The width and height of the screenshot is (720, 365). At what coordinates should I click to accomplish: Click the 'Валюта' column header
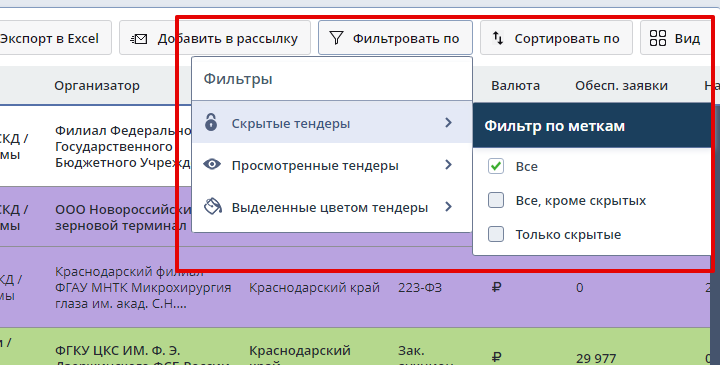(x=515, y=85)
